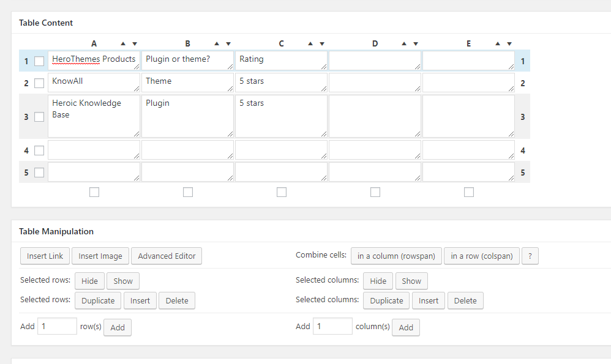Screen dimensions: 611x364
Task: Focus the number of rows to add field
Action: point(57,326)
